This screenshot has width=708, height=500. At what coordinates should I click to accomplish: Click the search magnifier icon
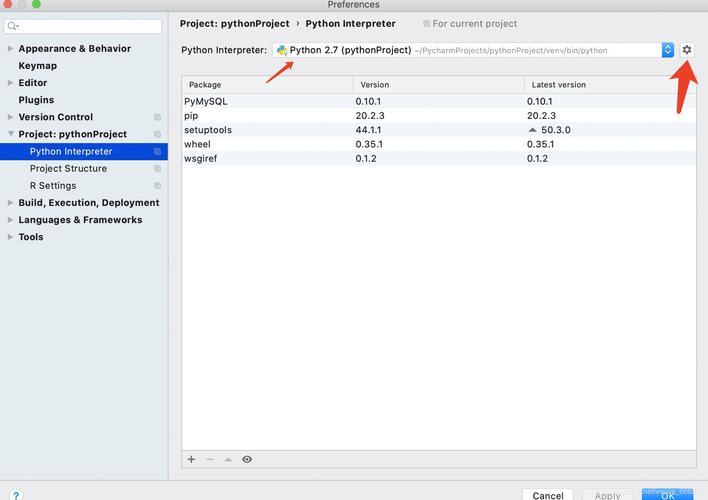[13, 26]
